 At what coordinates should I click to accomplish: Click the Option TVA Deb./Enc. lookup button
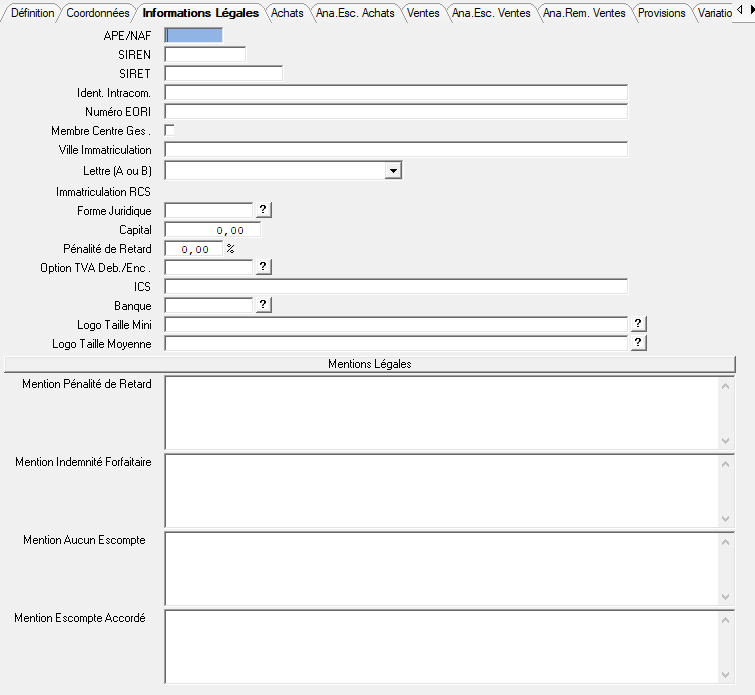click(264, 267)
